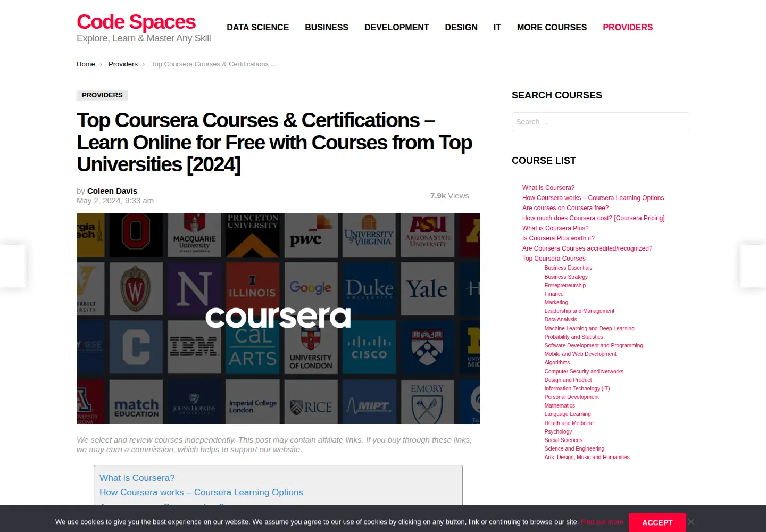Click 'What is Coursera?' in article contents box
Screen dimensions: 766x532
pos(137,478)
